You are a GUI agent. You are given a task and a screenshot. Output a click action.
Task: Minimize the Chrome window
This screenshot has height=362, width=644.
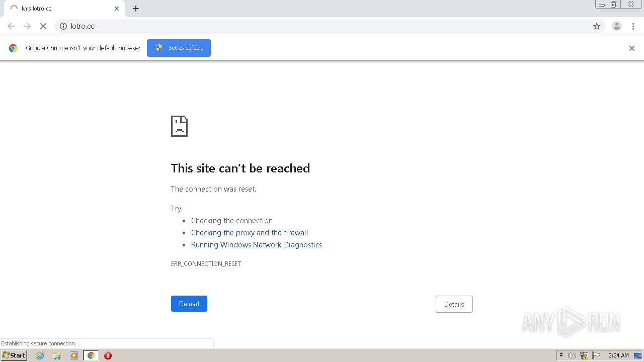[x=602, y=5]
